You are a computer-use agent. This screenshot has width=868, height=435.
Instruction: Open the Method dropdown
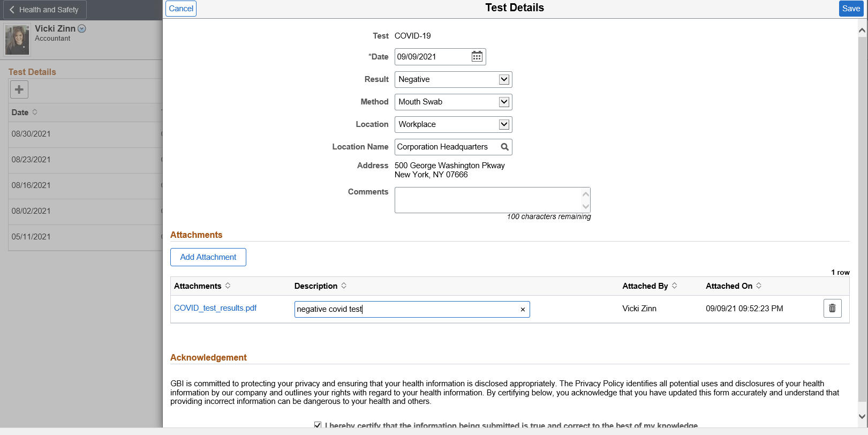[x=504, y=102]
